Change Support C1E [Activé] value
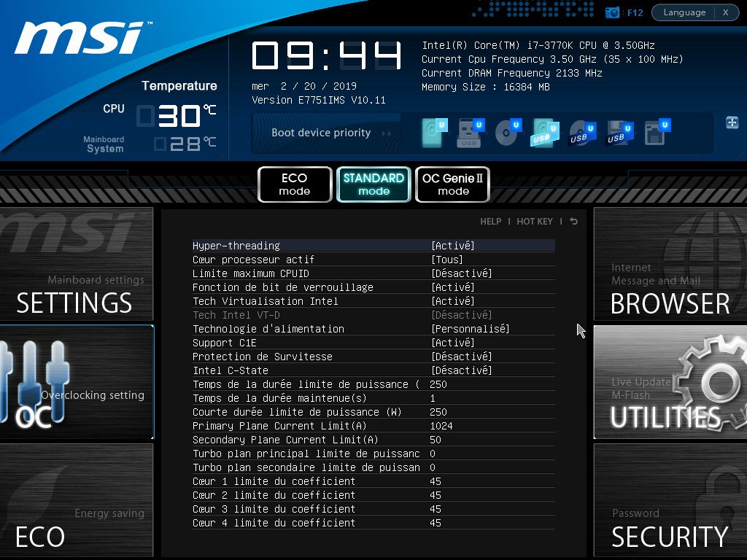The width and height of the screenshot is (747, 560). pos(452,343)
